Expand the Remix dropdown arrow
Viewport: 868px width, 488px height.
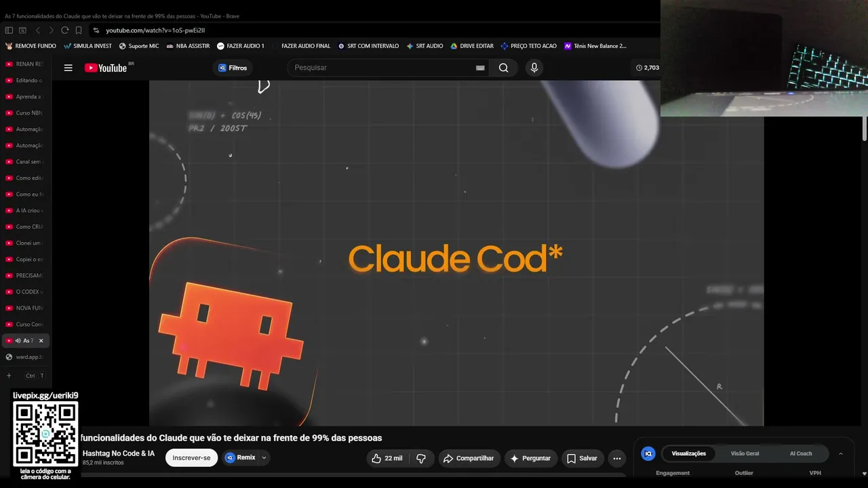(x=264, y=458)
